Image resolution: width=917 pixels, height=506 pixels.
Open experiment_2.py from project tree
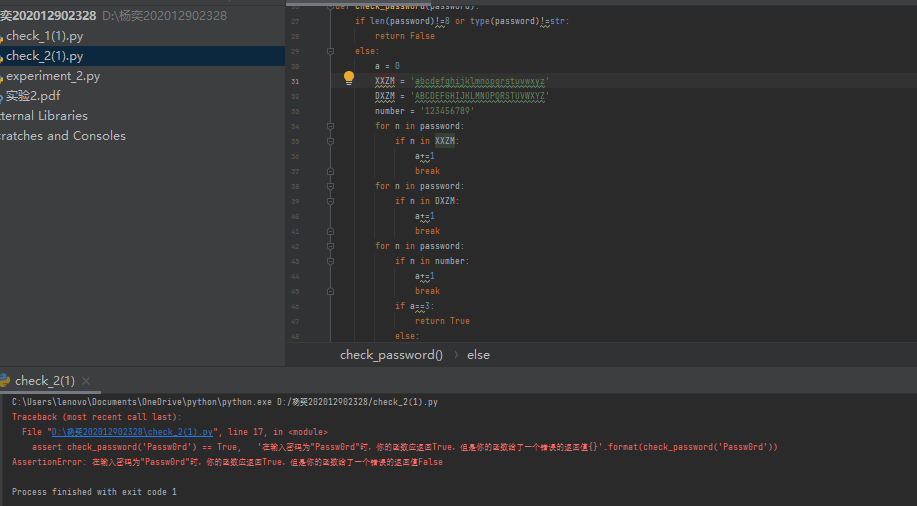point(53,76)
